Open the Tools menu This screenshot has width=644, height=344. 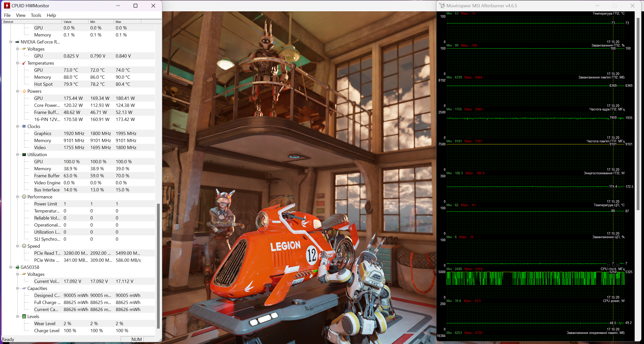(x=36, y=15)
